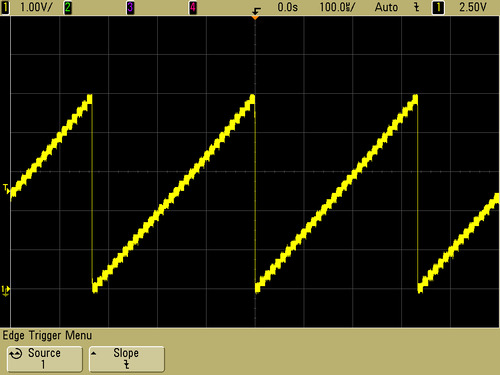The image size is (500, 375).
Task: Select the 0.0s delay readout
Action: pos(287,7)
